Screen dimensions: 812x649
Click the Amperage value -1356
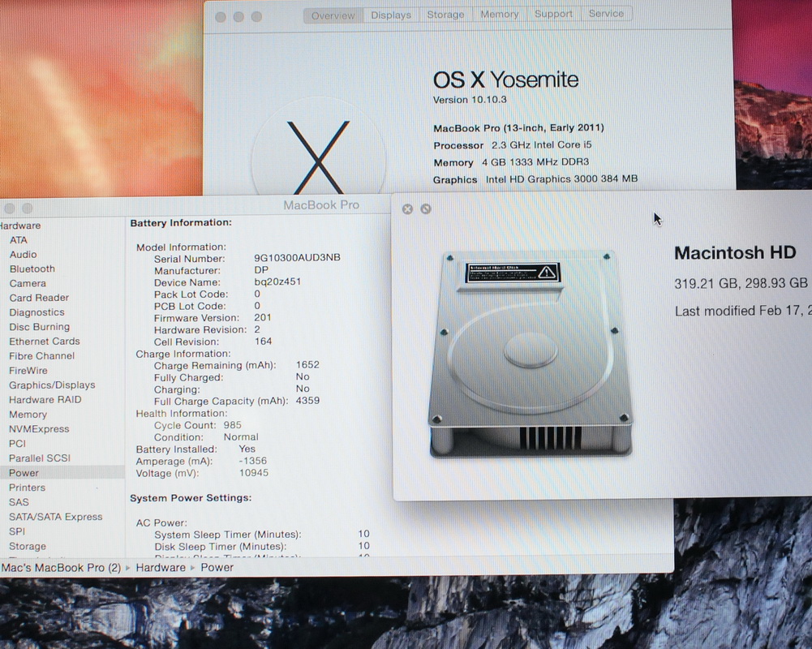253,461
